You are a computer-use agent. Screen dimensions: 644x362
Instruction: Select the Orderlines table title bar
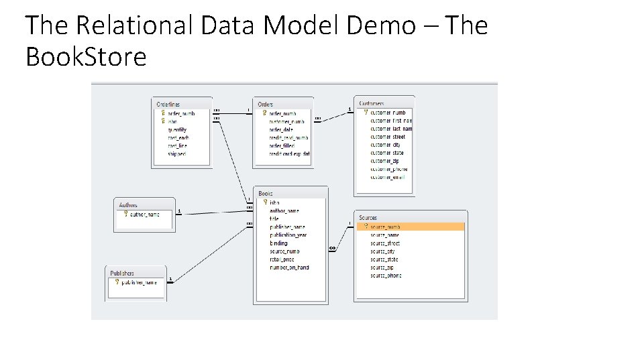click(182, 104)
